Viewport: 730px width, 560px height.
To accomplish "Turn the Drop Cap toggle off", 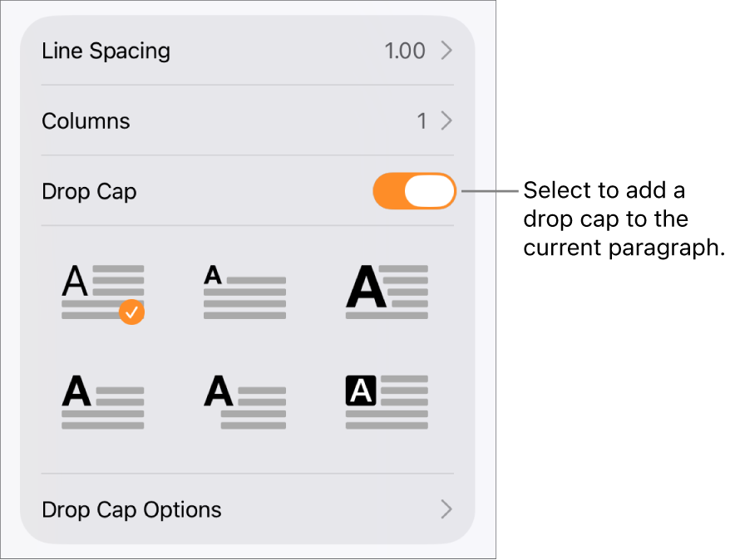I will (x=414, y=191).
